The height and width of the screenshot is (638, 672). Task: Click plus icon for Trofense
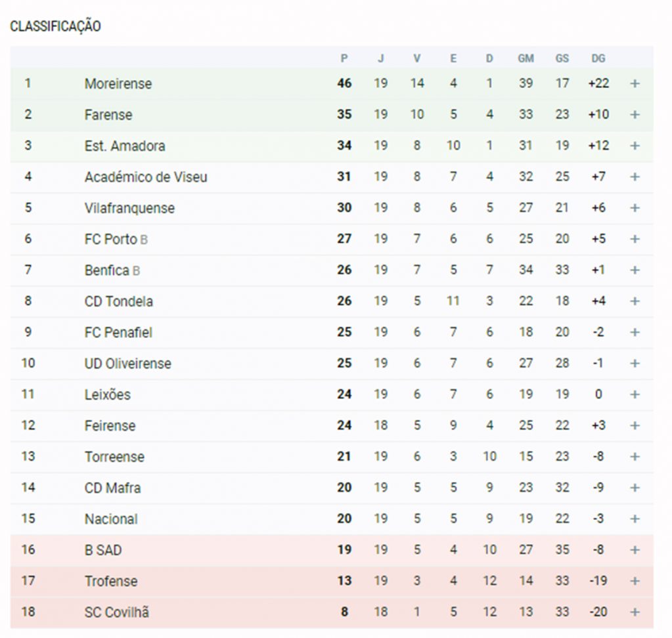(x=635, y=581)
